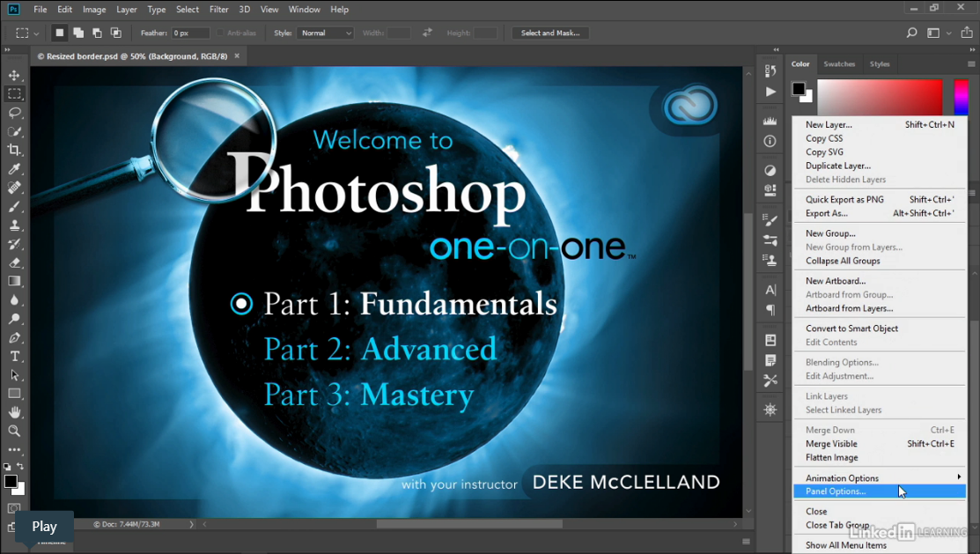980x554 pixels.
Task: Select the Rectangle shape tool
Action: (x=14, y=394)
